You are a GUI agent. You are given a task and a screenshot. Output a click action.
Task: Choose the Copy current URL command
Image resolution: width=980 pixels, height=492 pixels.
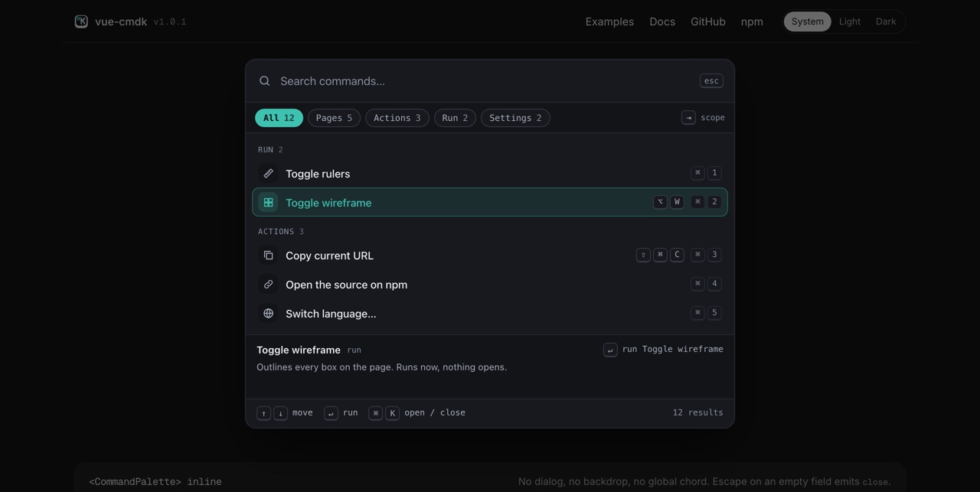coord(490,256)
